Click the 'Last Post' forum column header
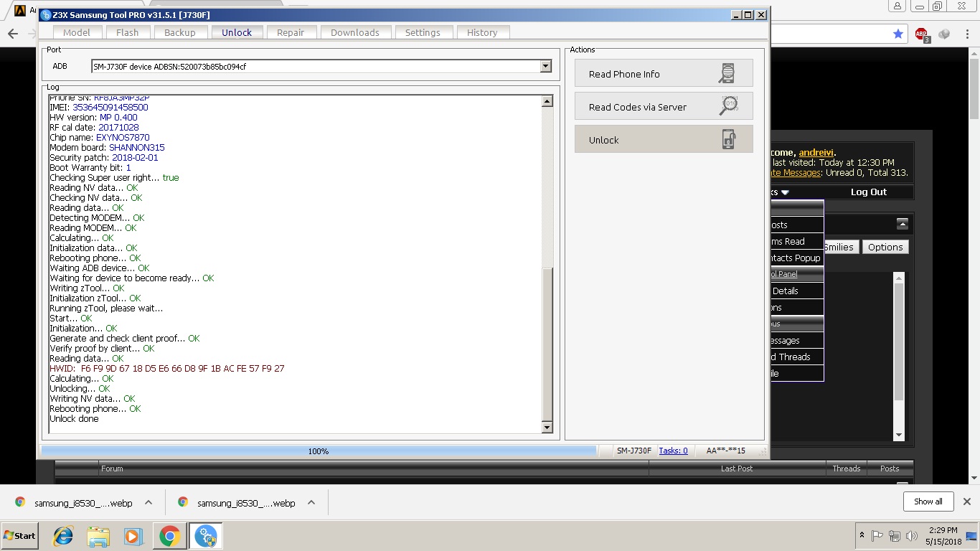Image resolution: width=980 pixels, height=551 pixels. [x=737, y=468]
